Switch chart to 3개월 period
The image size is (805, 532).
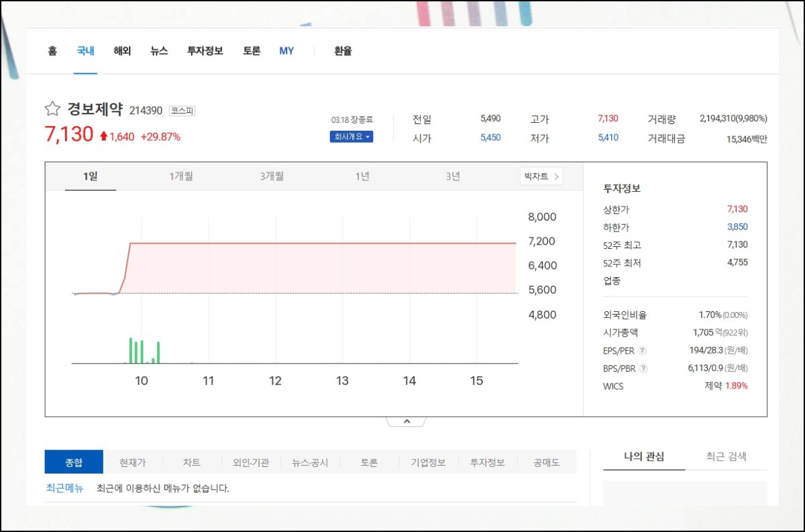(272, 176)
